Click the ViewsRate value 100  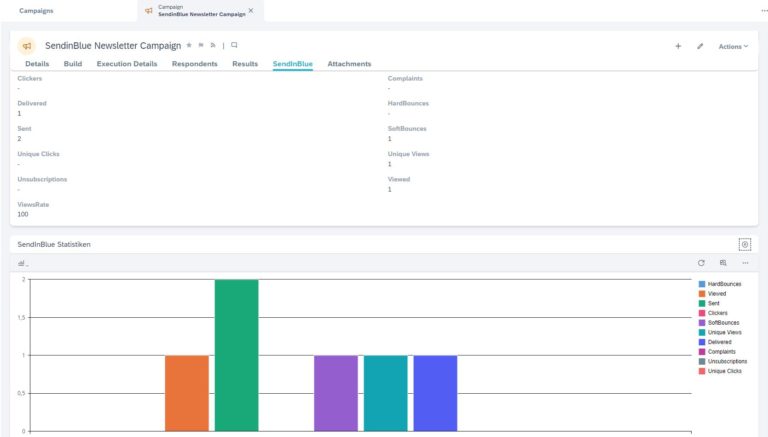coord(23,215)
